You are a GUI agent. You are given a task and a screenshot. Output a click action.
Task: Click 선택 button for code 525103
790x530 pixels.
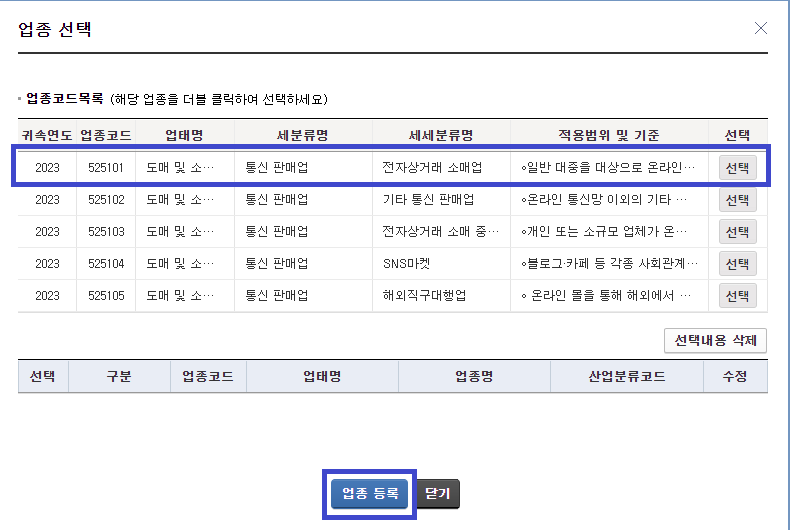click(x=738, y=232)
